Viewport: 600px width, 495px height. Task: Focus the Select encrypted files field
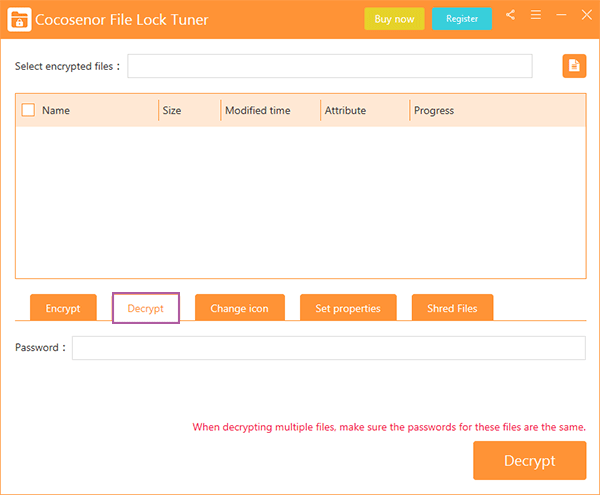330,66
